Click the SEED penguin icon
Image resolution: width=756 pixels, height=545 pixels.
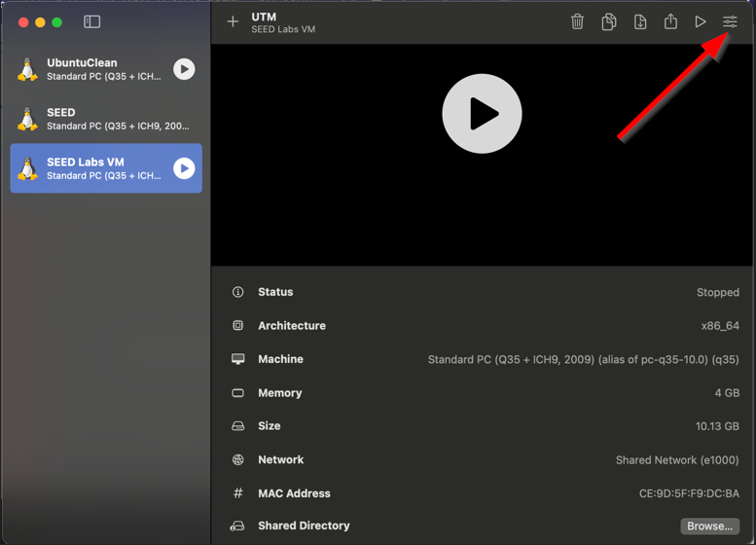[x=27, y=119]
